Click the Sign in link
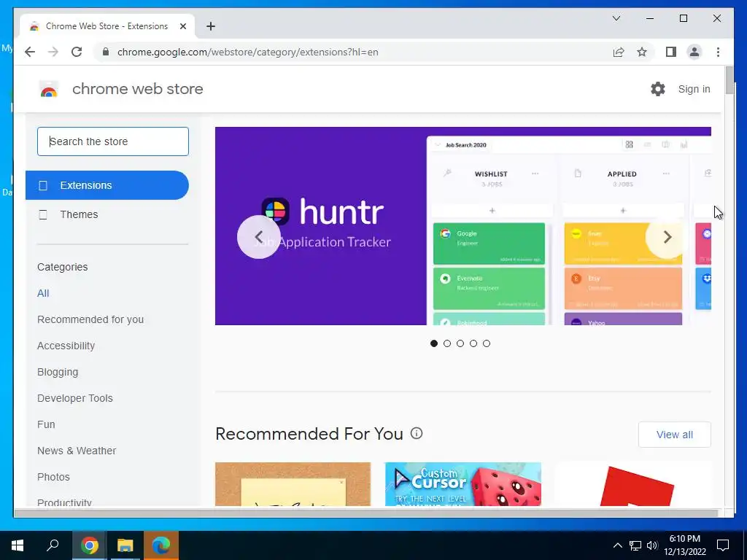Viewport: 747px width, 560px height. click(x=694, y=89)
